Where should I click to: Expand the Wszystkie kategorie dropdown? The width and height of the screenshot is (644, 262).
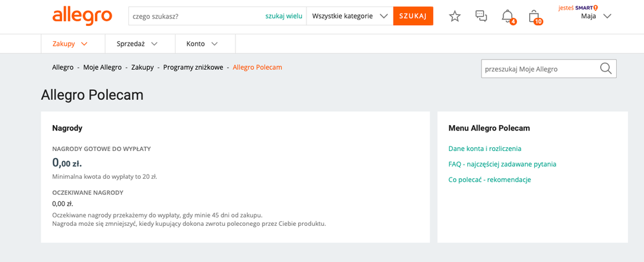point(349,16)
